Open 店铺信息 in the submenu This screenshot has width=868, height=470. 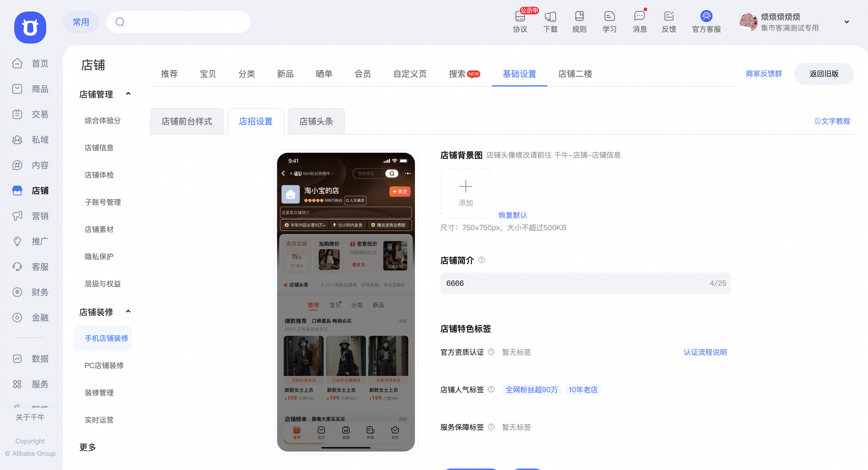click(99, 148)
